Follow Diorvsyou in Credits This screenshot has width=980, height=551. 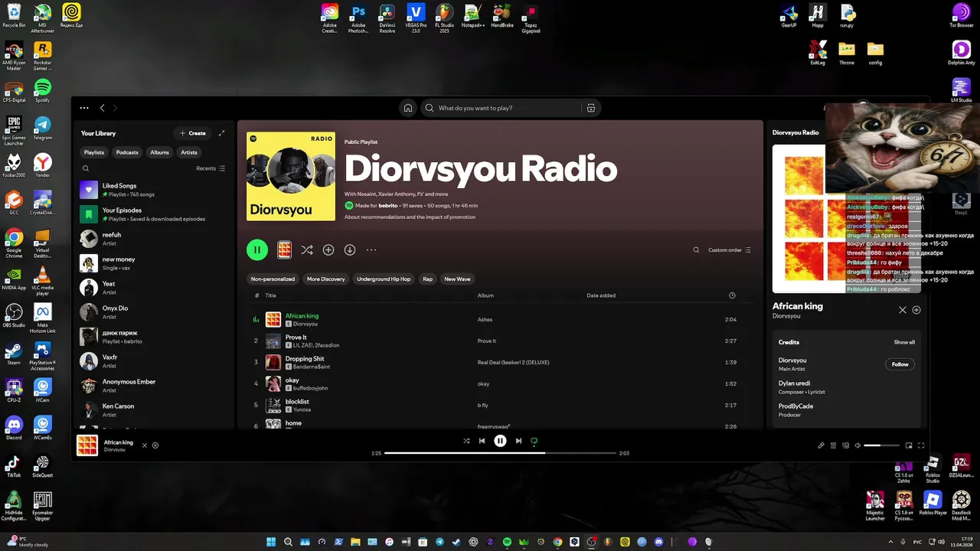(900, 364)
